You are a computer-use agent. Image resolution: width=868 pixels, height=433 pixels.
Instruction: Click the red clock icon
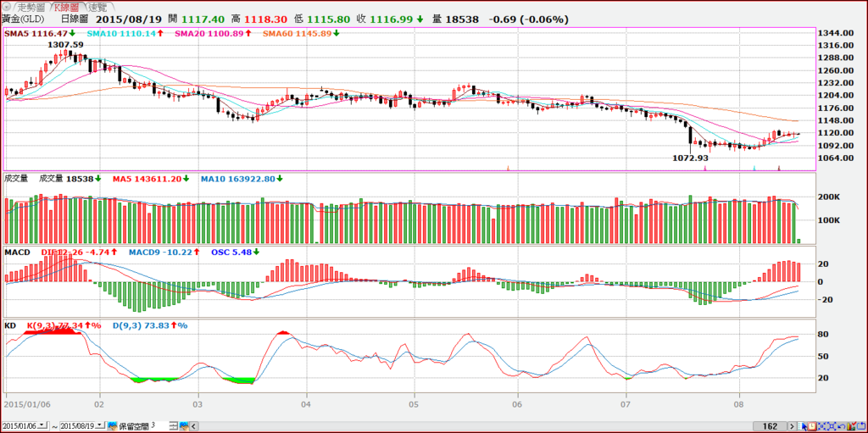click(x=812, y=426)
